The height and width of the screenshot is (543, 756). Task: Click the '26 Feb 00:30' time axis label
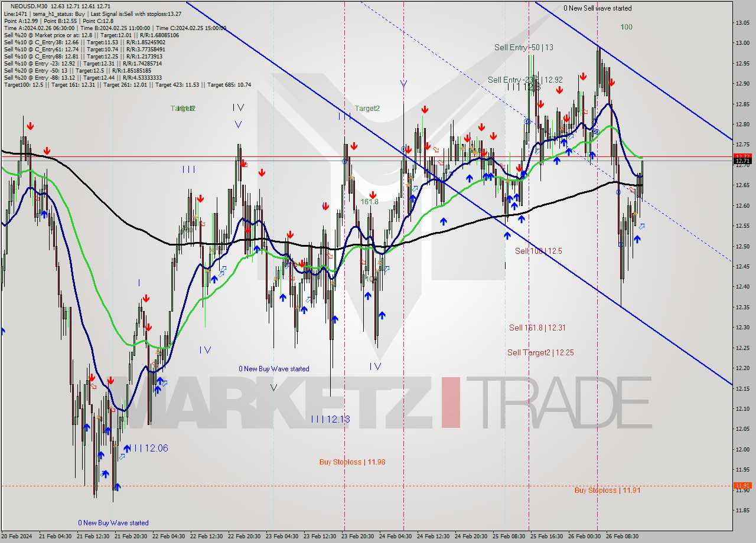click(x=584, y=536)
